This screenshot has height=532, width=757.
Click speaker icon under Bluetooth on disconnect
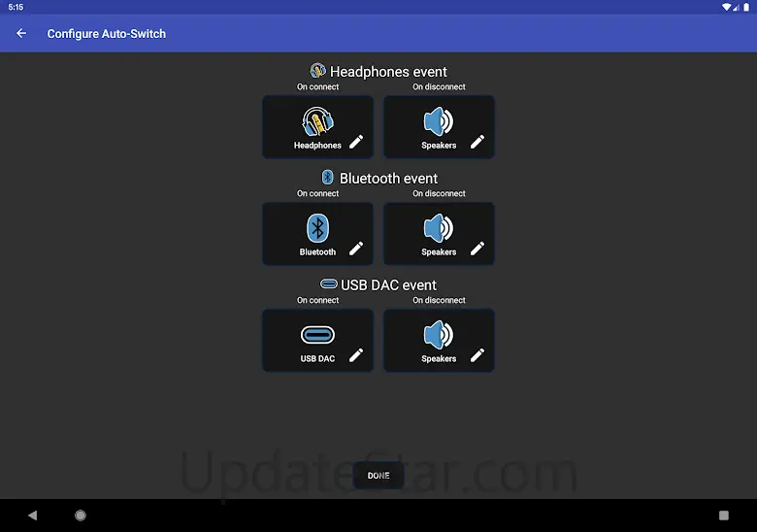(x=439, y=228)
